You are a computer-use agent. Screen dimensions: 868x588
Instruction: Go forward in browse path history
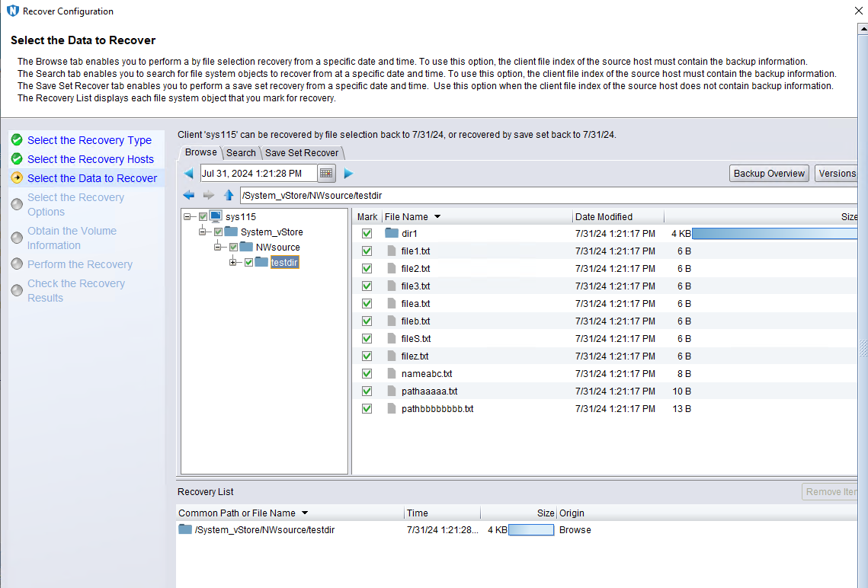(209, 195)
